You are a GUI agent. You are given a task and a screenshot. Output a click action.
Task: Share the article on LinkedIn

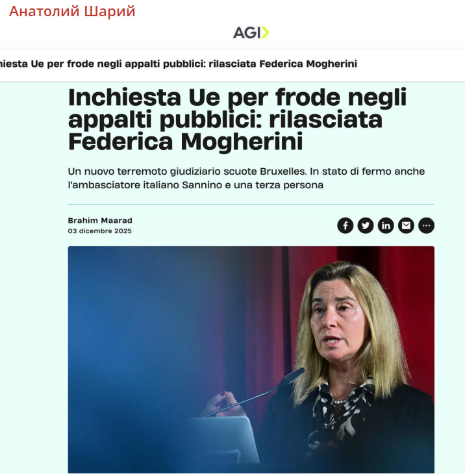tap(386, 225)
